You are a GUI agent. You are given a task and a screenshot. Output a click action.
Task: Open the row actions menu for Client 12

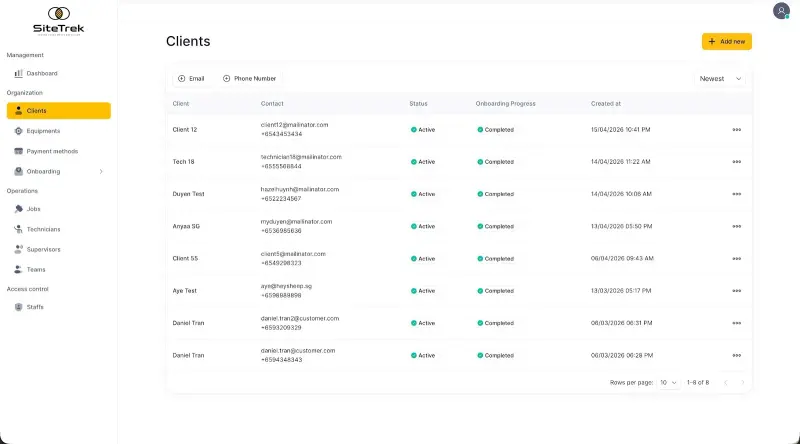coord(736,130)
